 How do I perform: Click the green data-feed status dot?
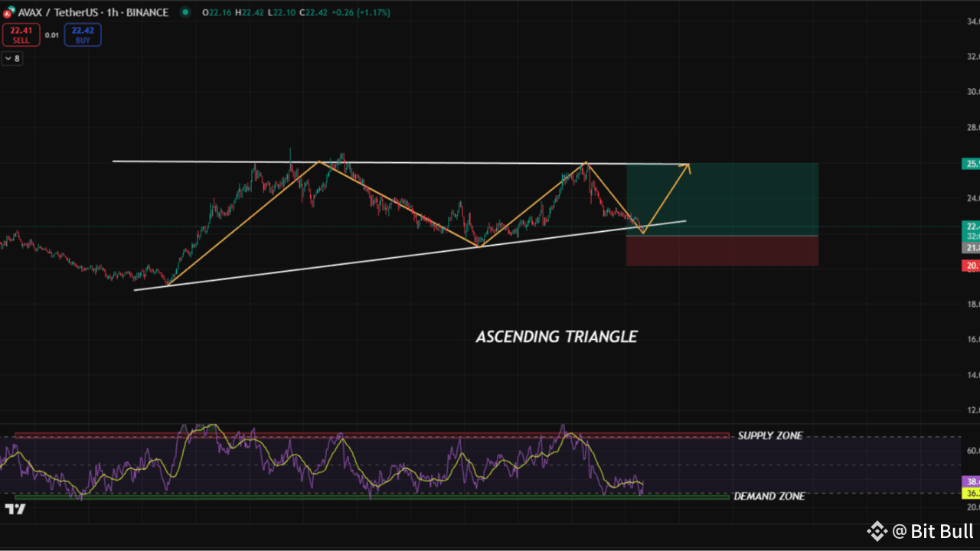185,12
